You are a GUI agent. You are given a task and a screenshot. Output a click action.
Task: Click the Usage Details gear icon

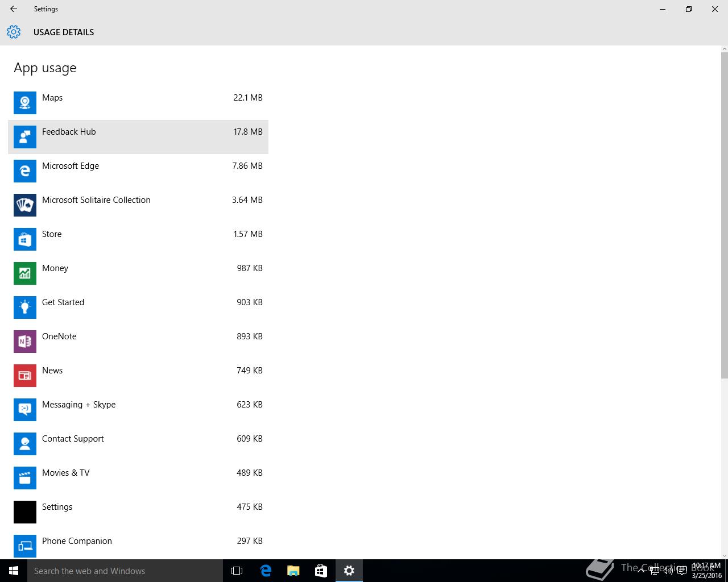coord(14,32)
